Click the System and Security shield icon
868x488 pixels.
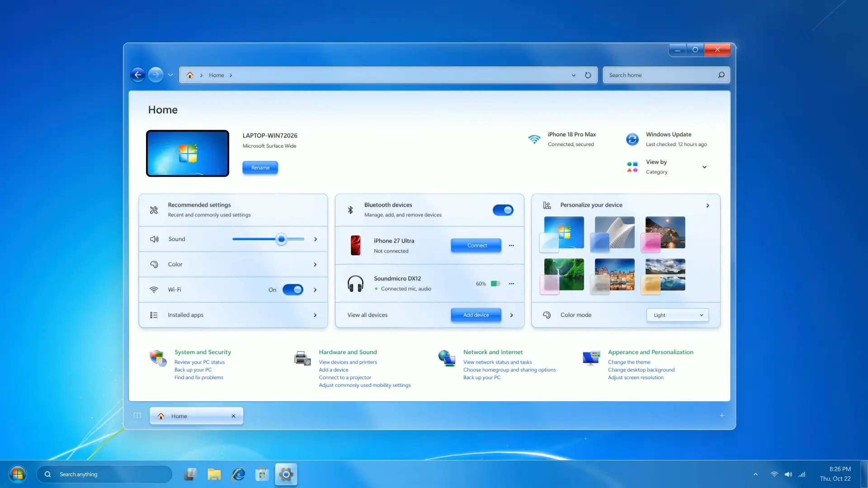coord(158,358)
